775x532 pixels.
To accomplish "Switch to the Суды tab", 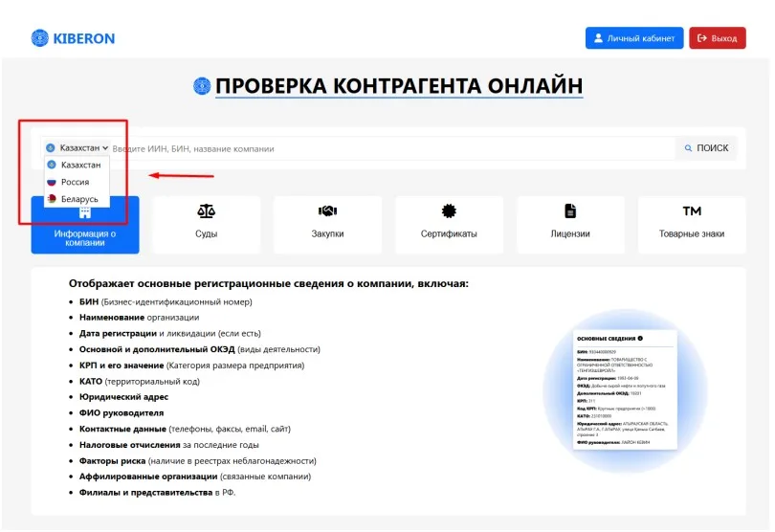I will pos(206,225).
